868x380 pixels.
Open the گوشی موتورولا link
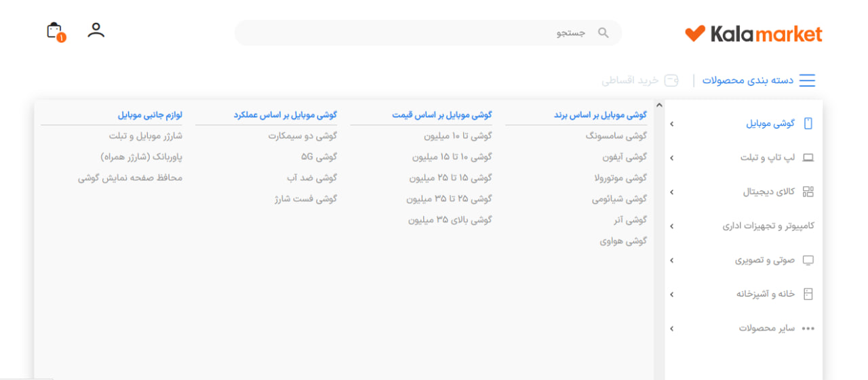tap(620, 178)
